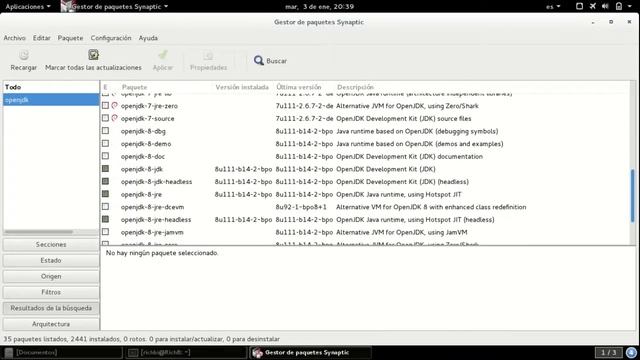Select 'Todo' in the filter list
640x360 pixels.
coord(51,87)
